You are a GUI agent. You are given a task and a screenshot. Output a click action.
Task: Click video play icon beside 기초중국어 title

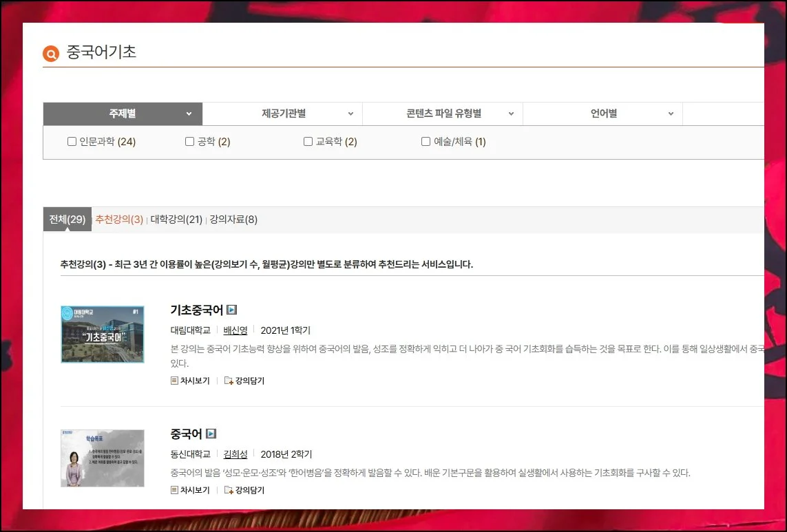(x=232, y=310)
